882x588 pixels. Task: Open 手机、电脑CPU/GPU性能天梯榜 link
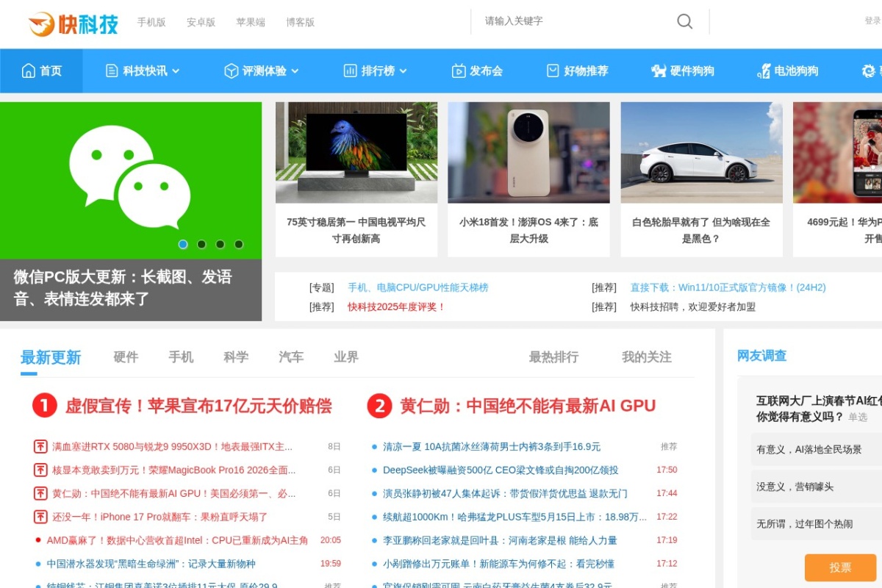[x=418, y=287]
